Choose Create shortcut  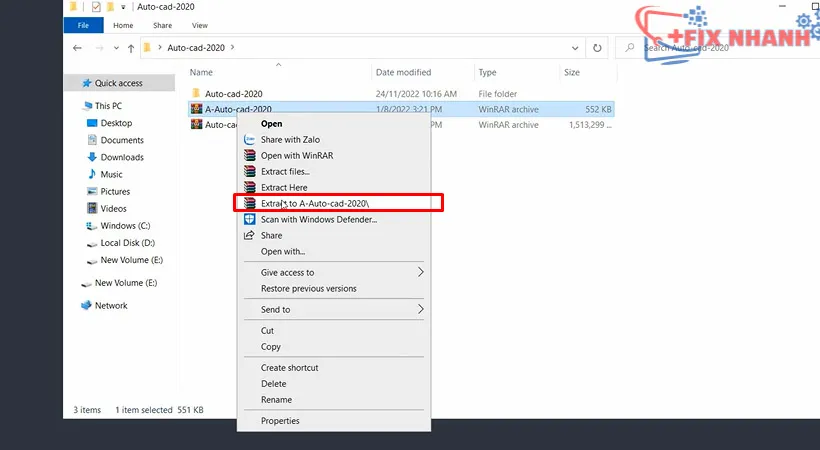(x=289, y=367)
